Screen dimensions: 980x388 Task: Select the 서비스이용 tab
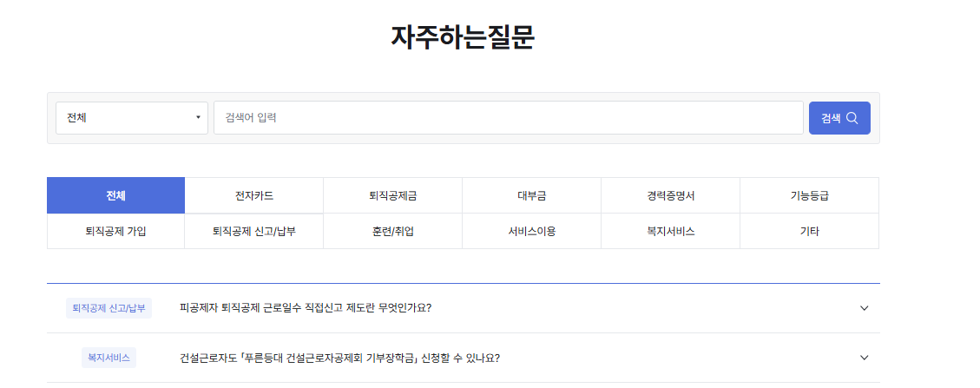click(x=531, y=231)
